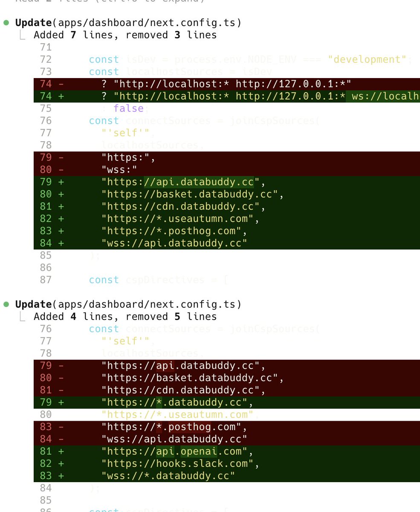
Task: Select removed line 79 "https:"
Action: [x=227, y=158]
